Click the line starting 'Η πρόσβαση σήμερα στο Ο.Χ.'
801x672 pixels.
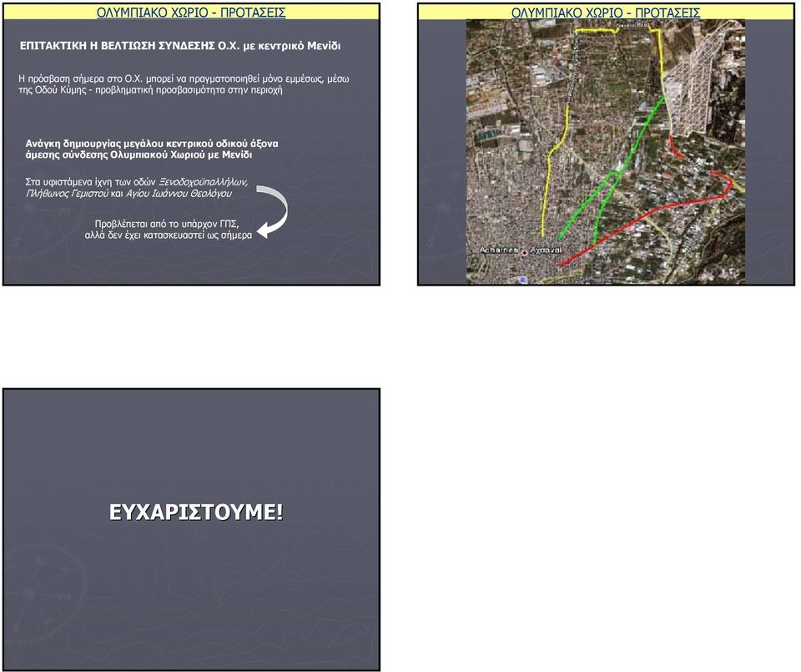click(184, 78)
